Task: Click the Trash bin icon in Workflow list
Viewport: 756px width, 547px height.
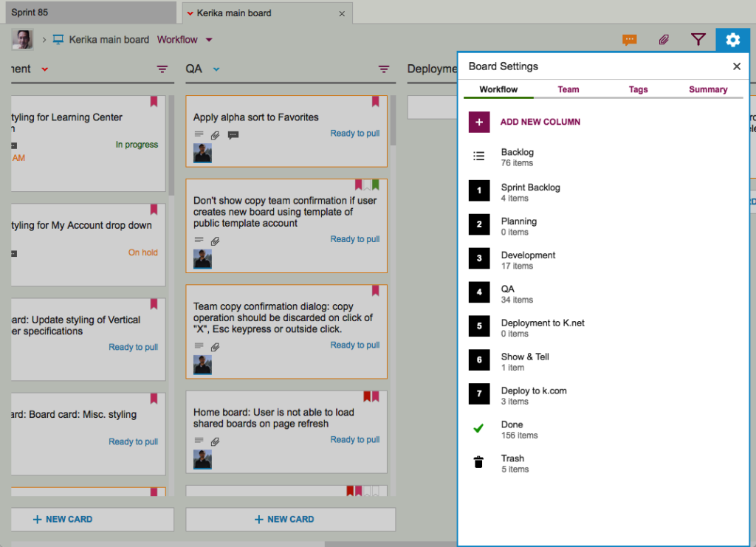Action: [478, 463]
